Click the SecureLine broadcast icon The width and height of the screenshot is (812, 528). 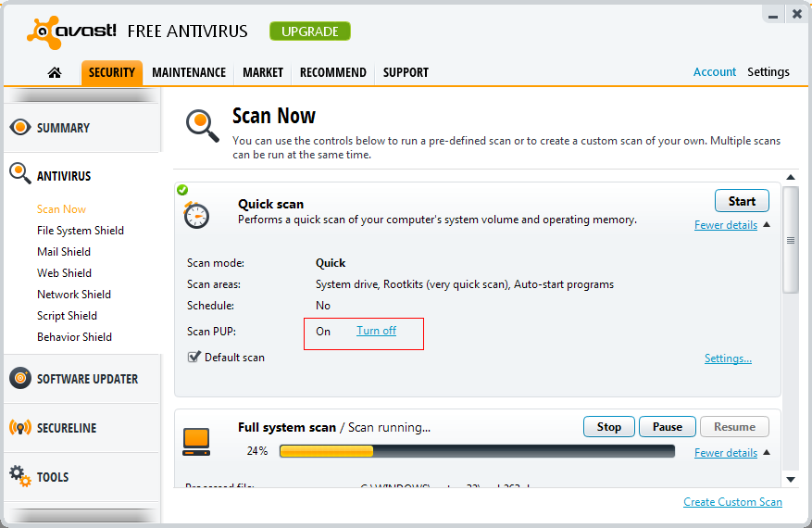coord(20,428)
